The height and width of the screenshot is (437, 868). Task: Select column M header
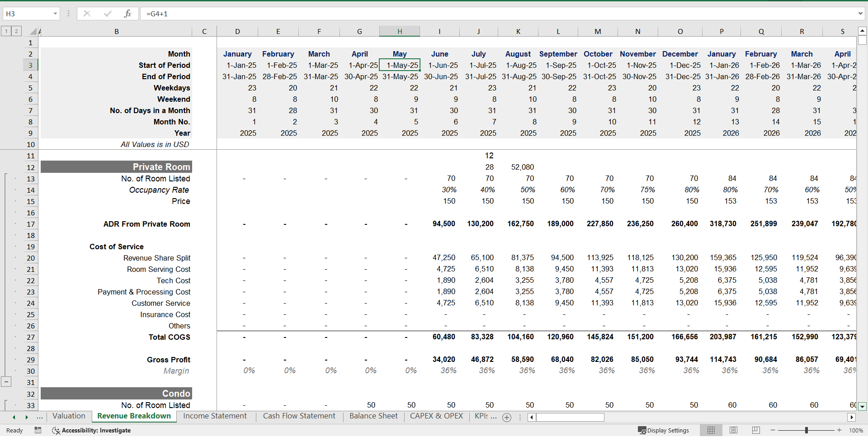point(598,31)
